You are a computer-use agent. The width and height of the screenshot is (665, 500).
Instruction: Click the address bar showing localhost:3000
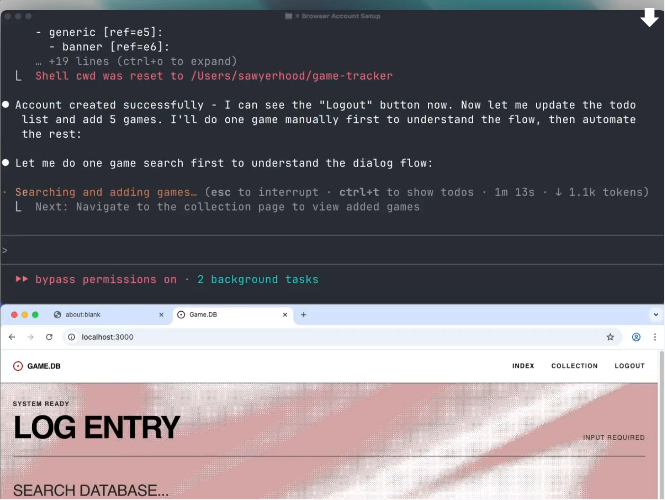tap(342, 337)
